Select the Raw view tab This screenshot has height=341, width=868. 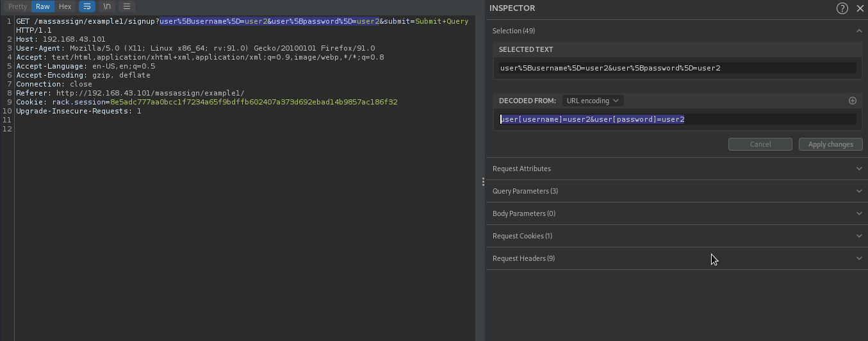pos(42,6)
